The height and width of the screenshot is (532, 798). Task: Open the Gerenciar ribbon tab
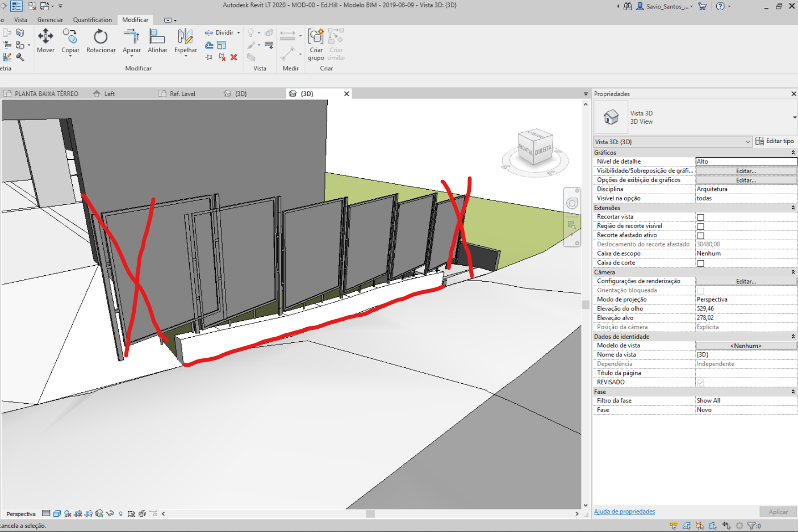coord(50,19)
